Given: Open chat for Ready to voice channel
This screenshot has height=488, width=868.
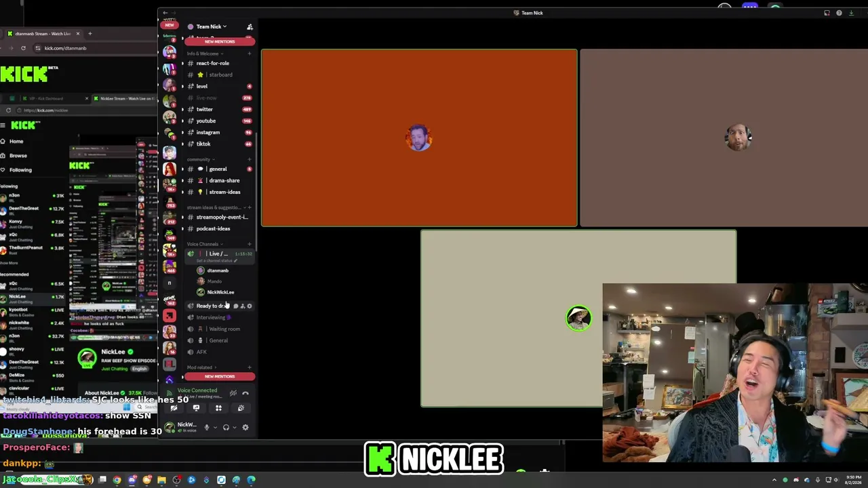Looking at the screenshot, I should [235, 306].
